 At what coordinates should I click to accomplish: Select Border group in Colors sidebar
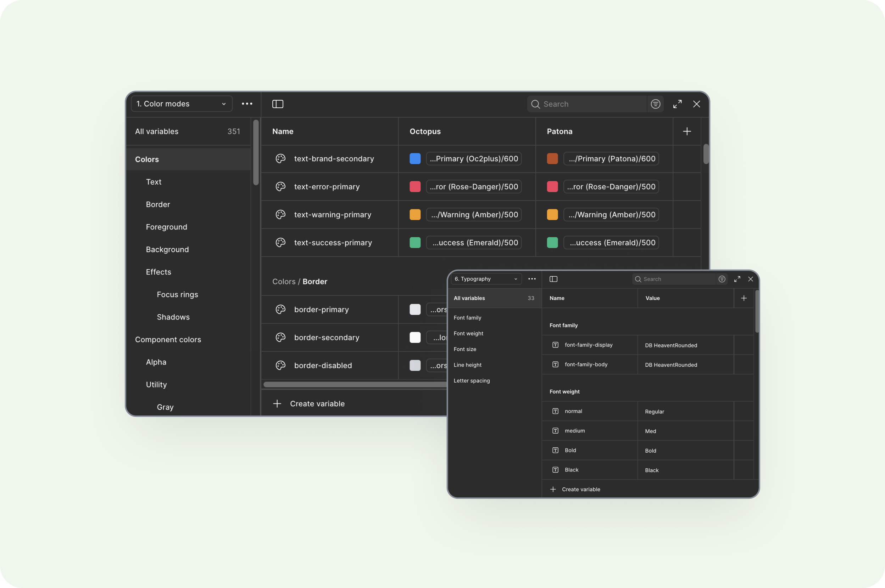[158, 204]
